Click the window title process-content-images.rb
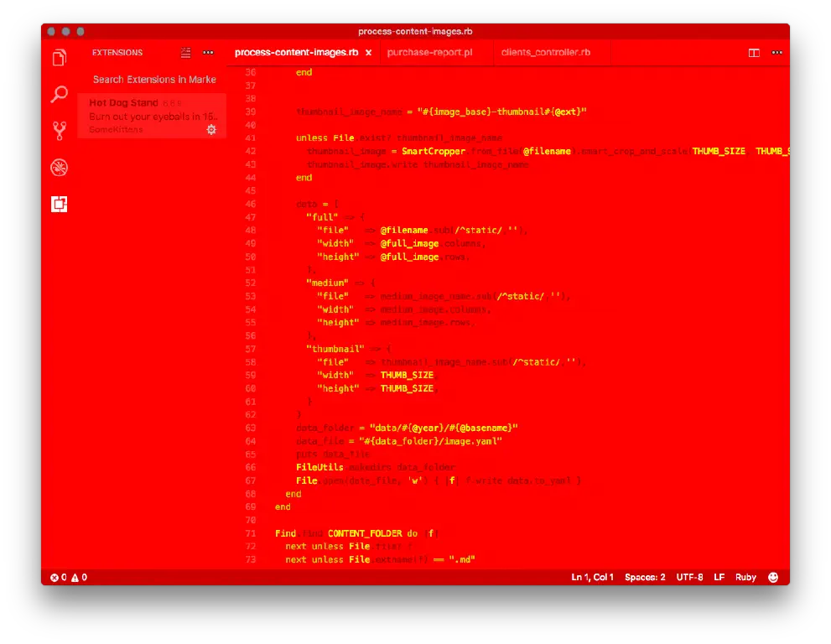The height and width of the screenshot is (644, 831). point(415,31)
